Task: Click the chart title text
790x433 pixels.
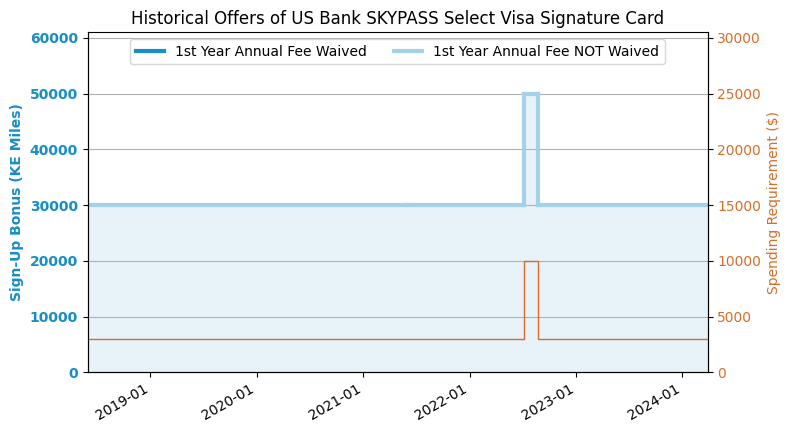Action: pyautogui.click(x=397, y=18)
